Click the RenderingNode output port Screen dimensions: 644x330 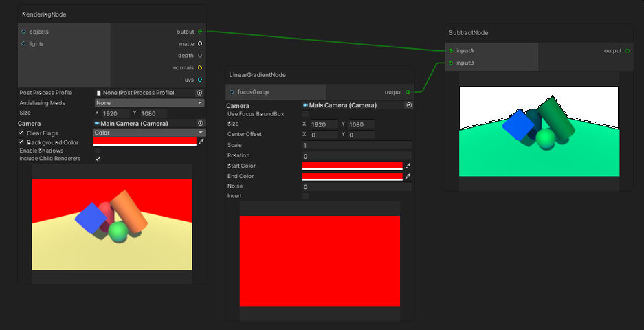(x=200, y=32)
